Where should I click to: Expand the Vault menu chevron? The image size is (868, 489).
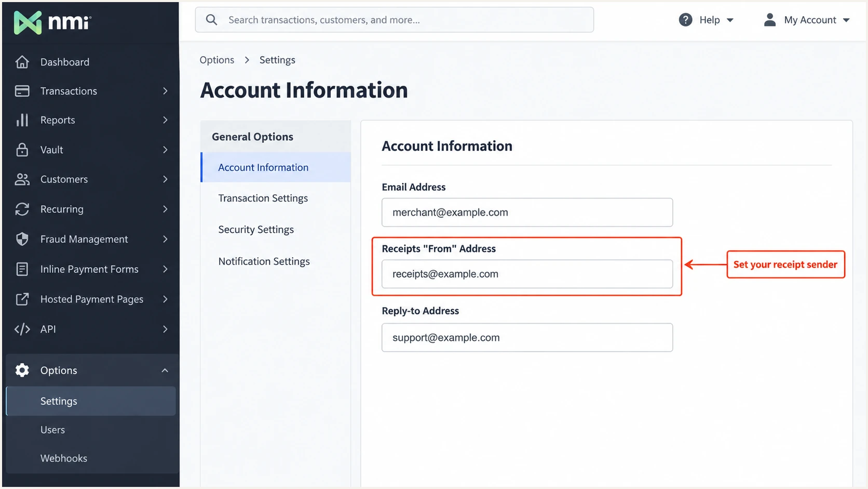(x=165, y=150)
